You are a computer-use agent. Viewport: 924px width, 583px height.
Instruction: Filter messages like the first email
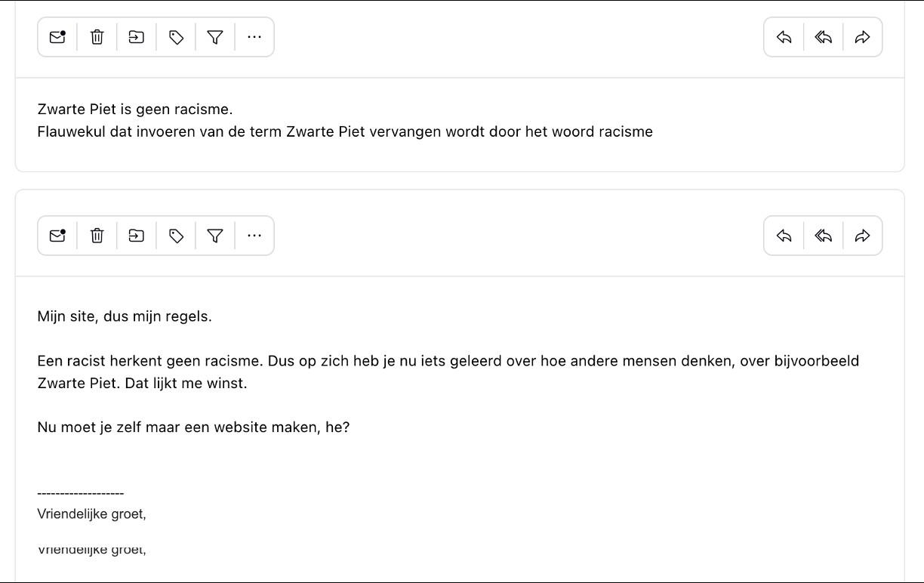coord(215,37)
